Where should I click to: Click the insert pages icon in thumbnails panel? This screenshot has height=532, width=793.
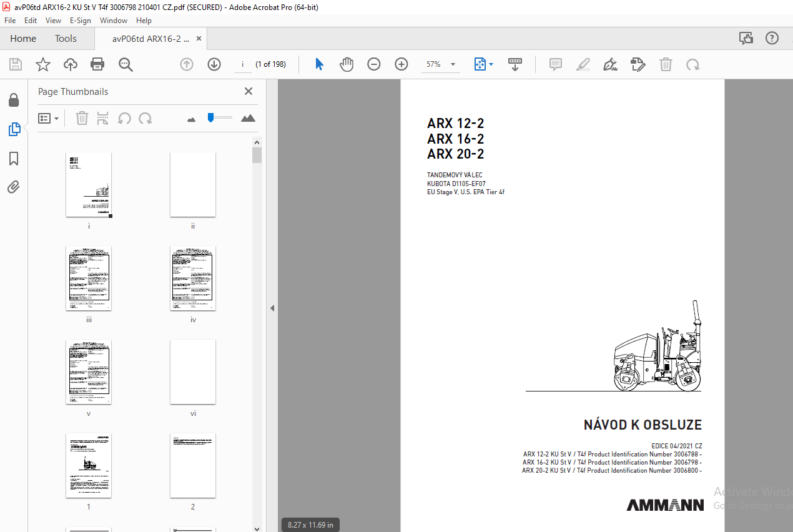click(x=103, y=118)
